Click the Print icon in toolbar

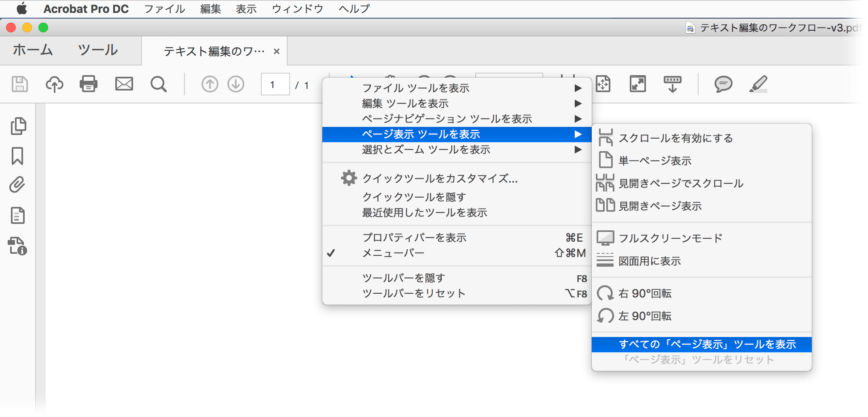[89, 84]
